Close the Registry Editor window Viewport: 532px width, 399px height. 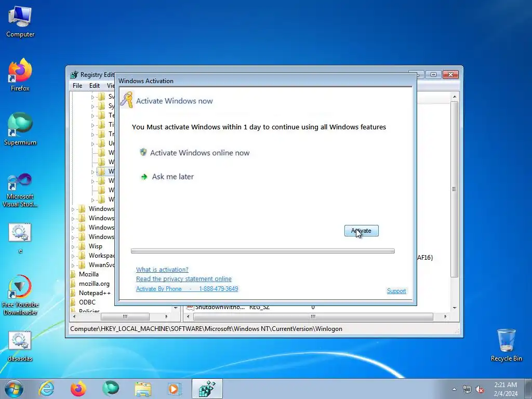(450, 74)
